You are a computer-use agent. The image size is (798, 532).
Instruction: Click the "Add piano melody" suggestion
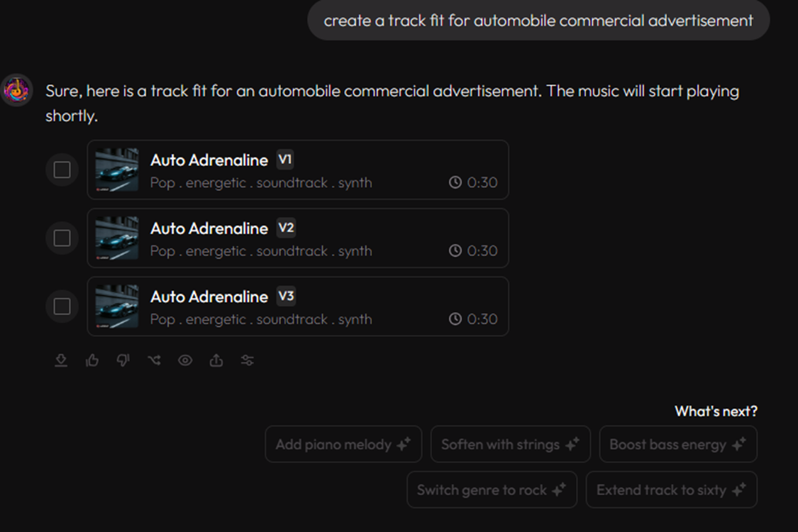343,445
